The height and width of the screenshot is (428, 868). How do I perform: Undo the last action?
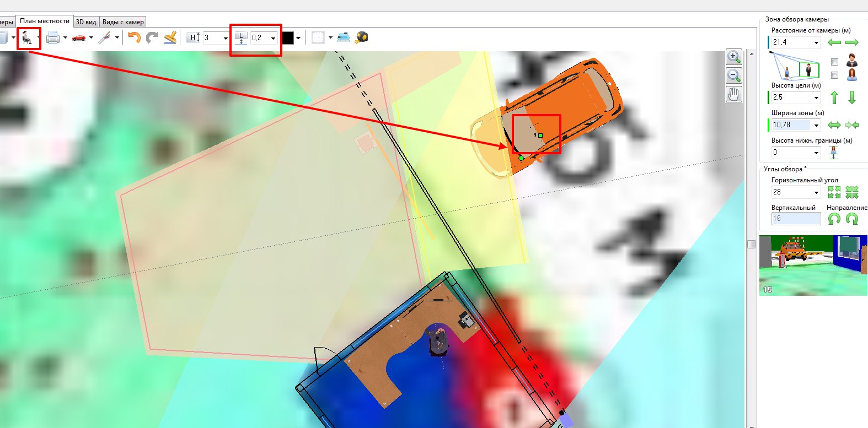pos(134,37)
